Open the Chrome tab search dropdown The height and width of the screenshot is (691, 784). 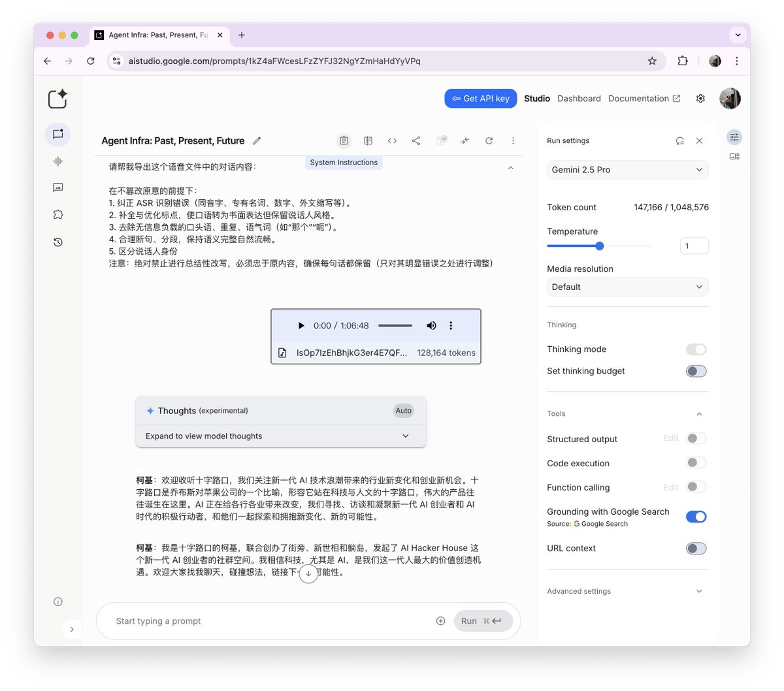click(x=738, y=35)
